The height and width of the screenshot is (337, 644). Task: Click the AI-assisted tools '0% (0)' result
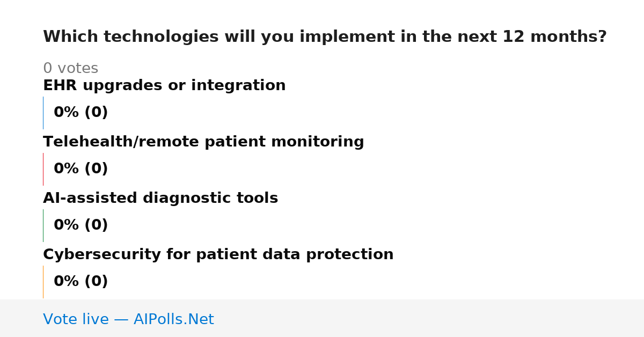80,225
